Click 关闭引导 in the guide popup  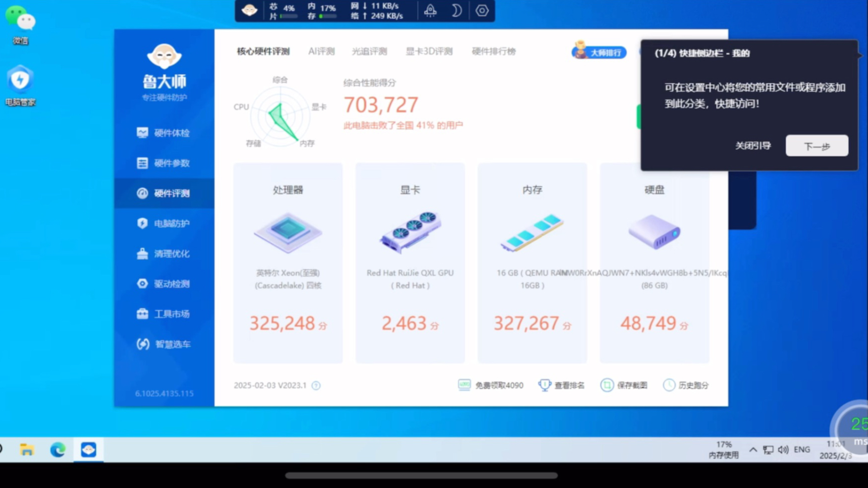753,146
